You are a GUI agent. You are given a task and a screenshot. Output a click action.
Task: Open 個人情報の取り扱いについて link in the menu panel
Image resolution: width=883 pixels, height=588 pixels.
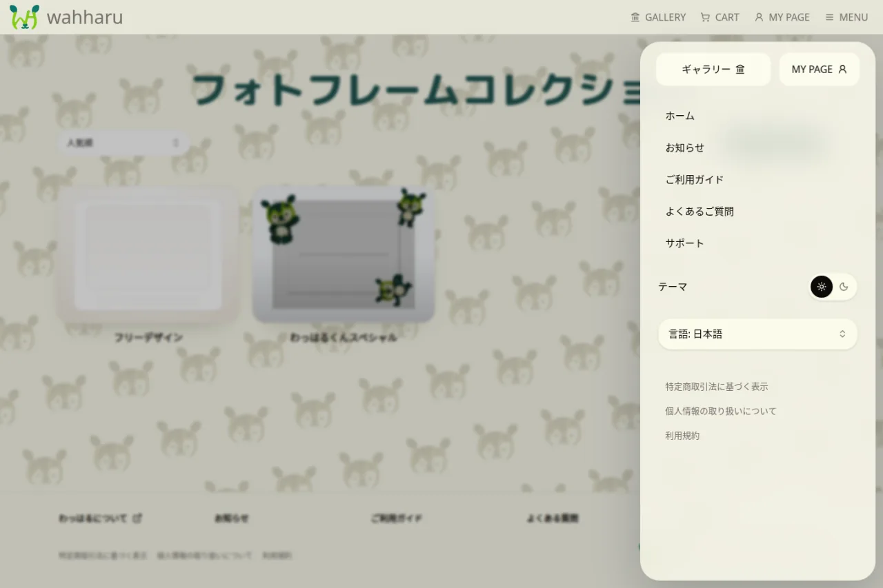pos(721,411)
